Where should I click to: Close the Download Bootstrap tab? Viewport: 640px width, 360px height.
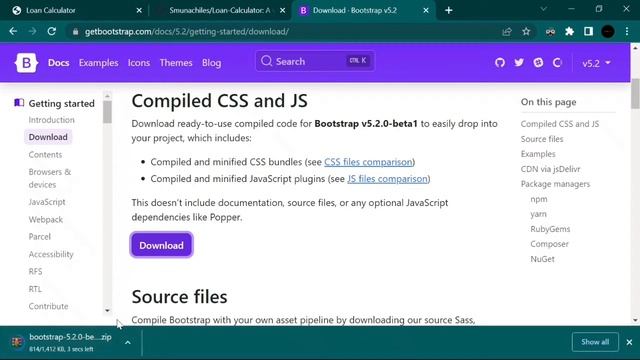(426, 11)
